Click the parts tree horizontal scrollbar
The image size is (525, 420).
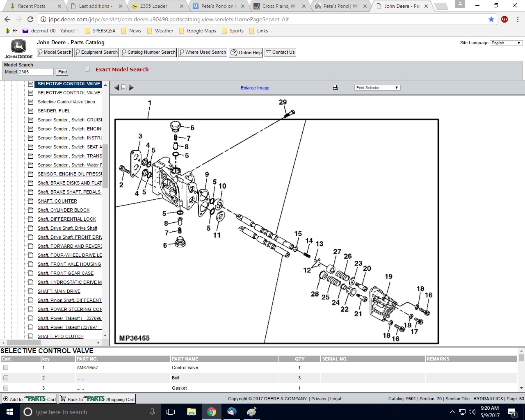click(x=24, y=342)
